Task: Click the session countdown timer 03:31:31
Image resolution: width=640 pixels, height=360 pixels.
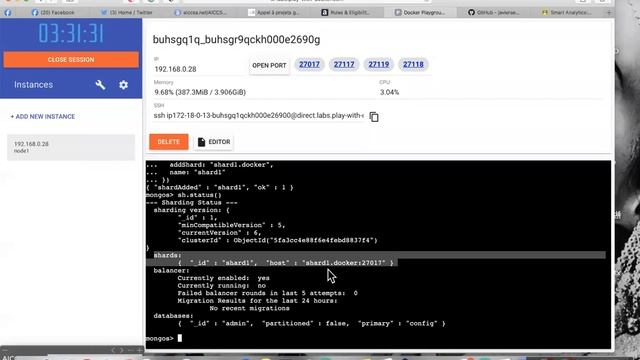Action: [71, 33]
